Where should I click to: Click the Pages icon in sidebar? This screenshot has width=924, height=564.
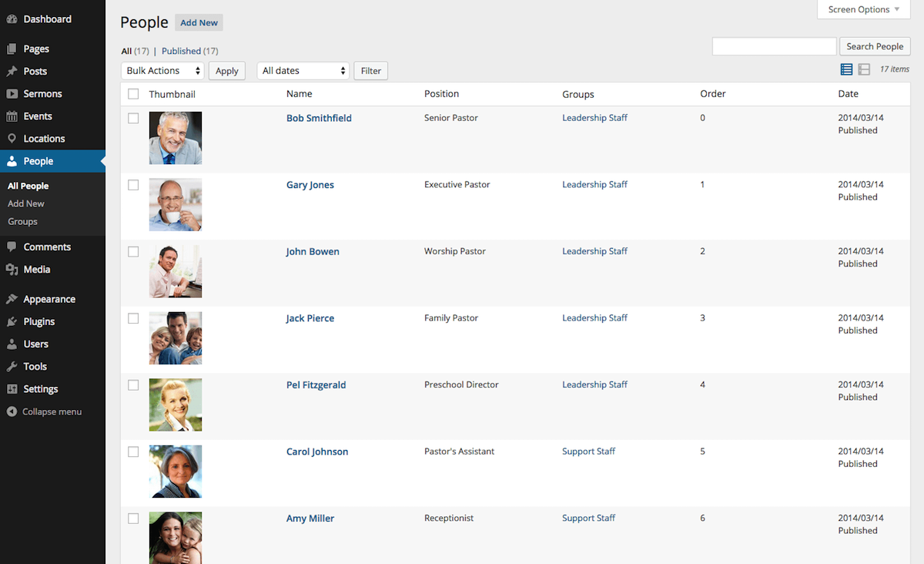[x=12, y=49]
